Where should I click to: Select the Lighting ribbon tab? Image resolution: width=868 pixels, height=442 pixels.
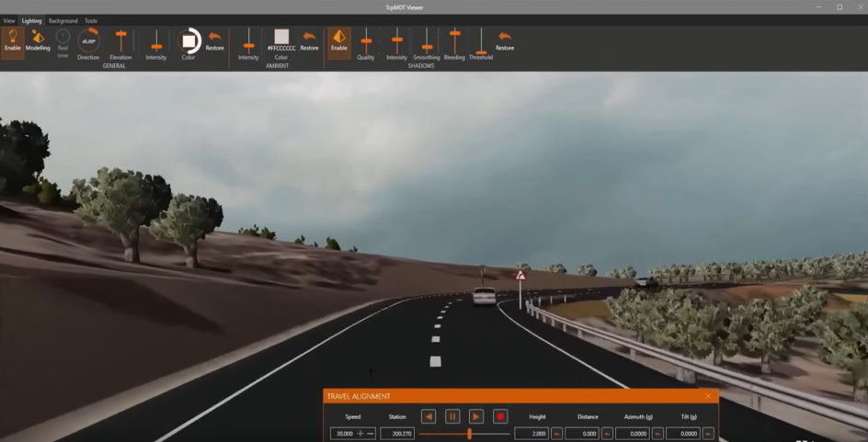(x=31, y=21)
